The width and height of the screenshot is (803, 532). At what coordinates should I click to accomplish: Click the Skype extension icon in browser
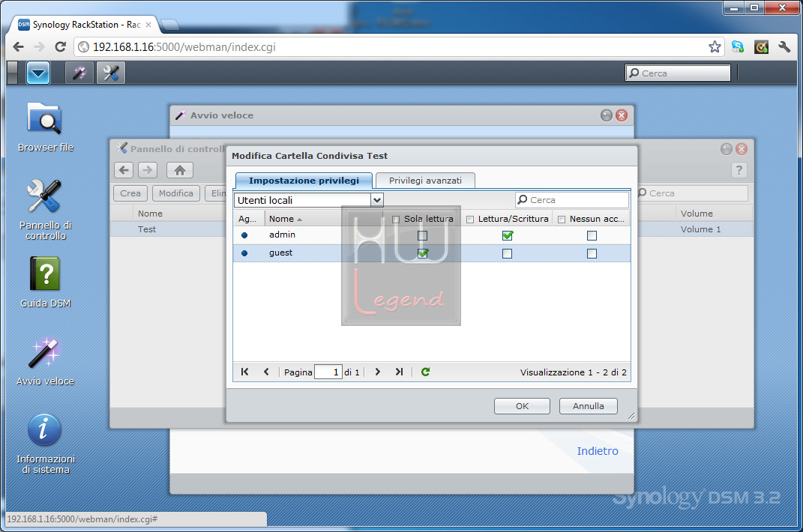coord(738,47)
